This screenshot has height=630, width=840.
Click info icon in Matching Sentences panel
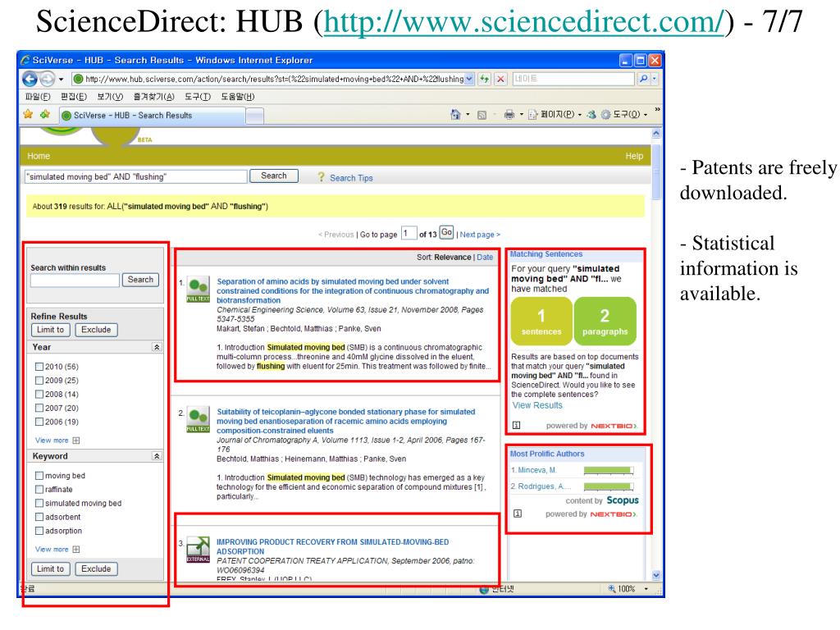pyautogui.click(x=516, y=426)
